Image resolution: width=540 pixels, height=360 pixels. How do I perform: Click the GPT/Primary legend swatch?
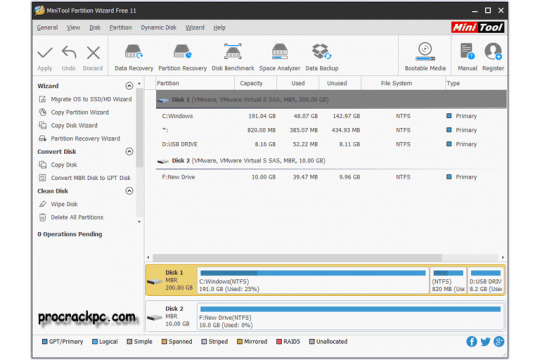tap(44, 342)
